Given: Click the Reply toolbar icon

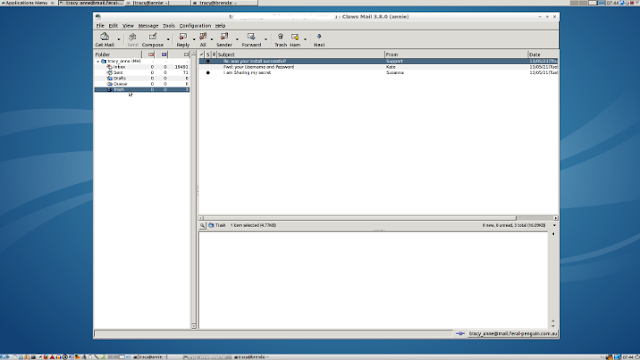Looking at the screenshot, I should 183,37.
